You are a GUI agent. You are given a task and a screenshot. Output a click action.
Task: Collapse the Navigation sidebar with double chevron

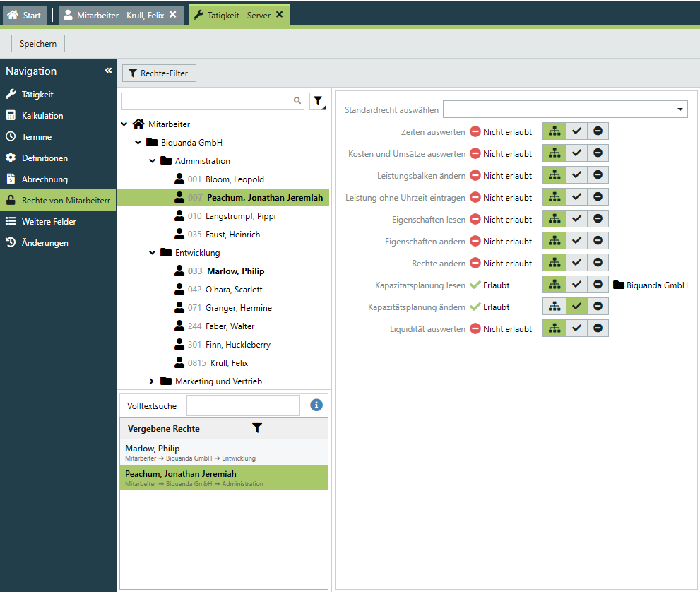tap(108, 71)
